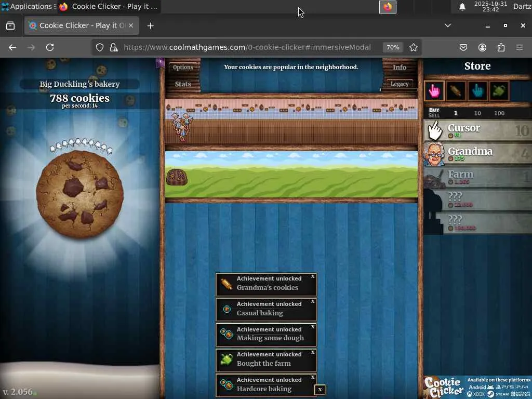The width and height of the screenshot is (532, 399).
Task: Close the Cookie Clicker tab
Action: (131, 26)
